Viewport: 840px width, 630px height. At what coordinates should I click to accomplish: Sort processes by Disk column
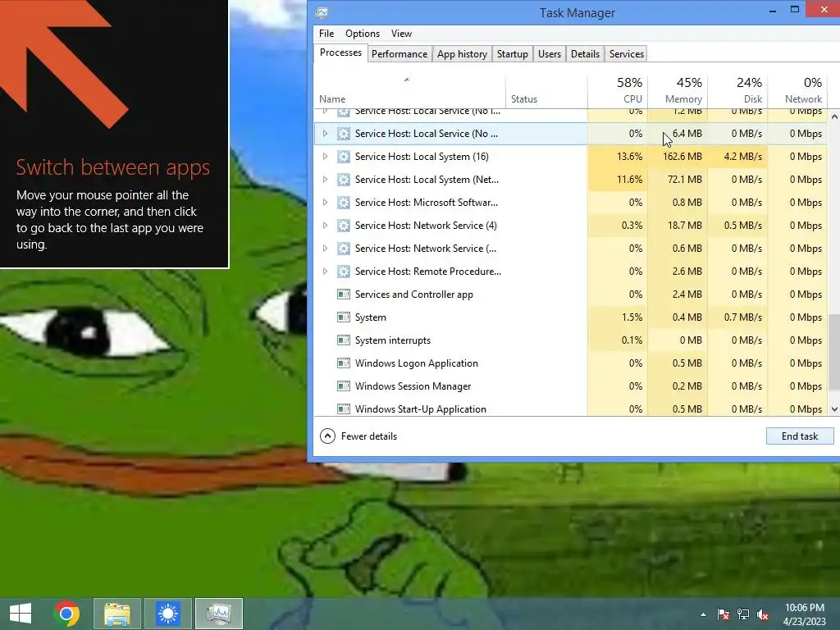pos(737,92)
